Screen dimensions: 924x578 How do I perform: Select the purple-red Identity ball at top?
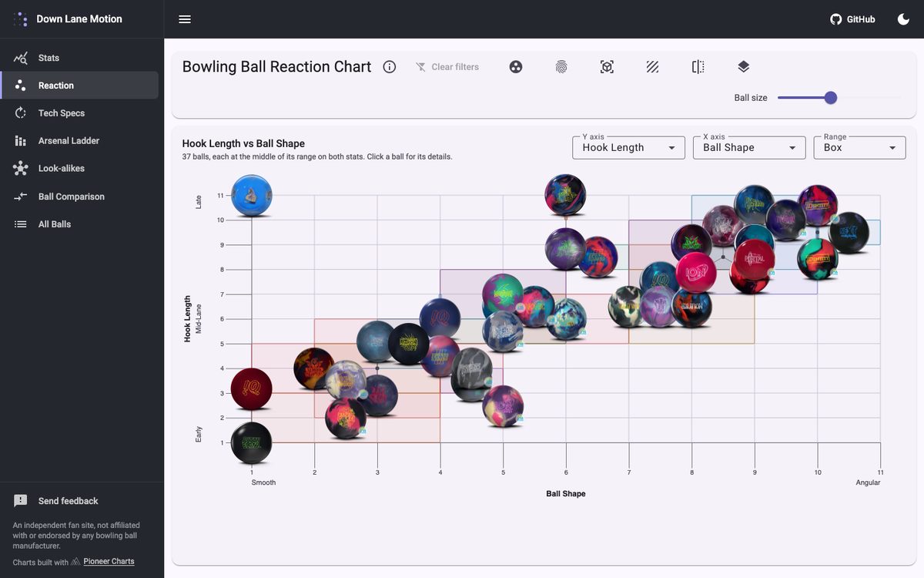coord(818,205)
